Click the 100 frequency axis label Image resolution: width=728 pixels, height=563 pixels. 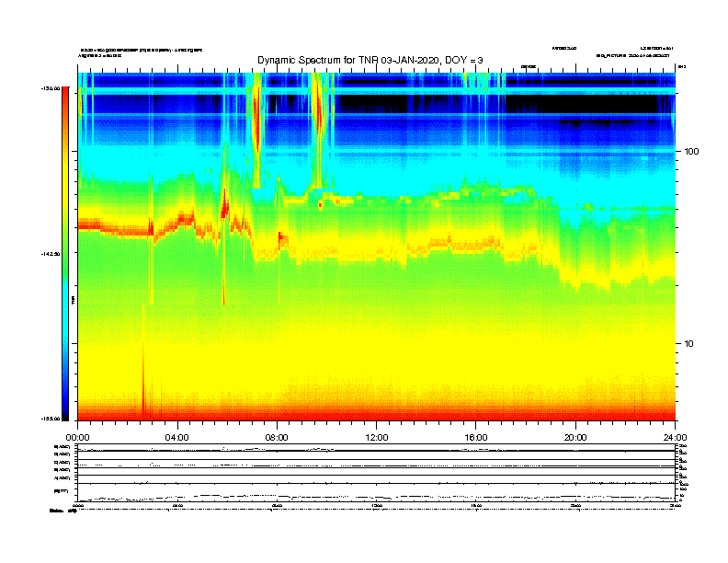tap(691, 152)
